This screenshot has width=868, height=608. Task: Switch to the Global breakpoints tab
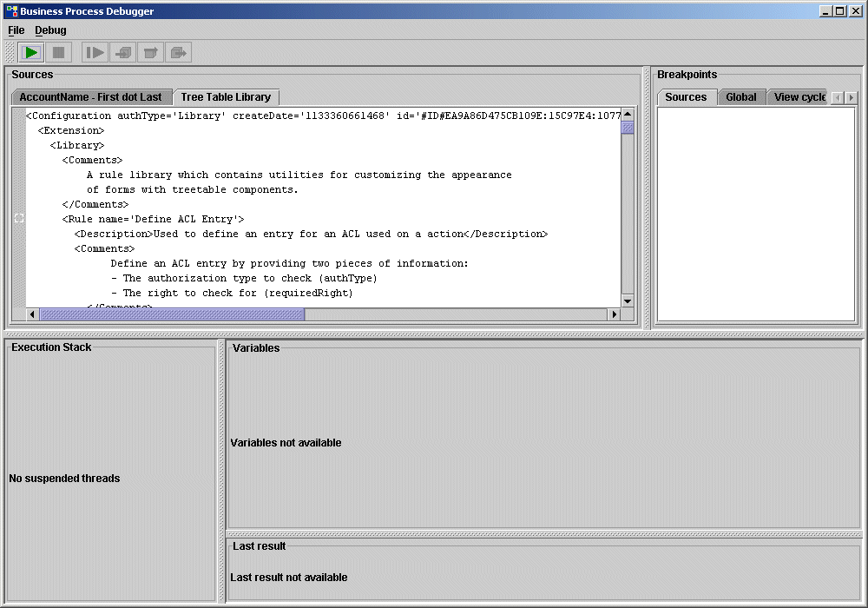(x=741, y=97)
